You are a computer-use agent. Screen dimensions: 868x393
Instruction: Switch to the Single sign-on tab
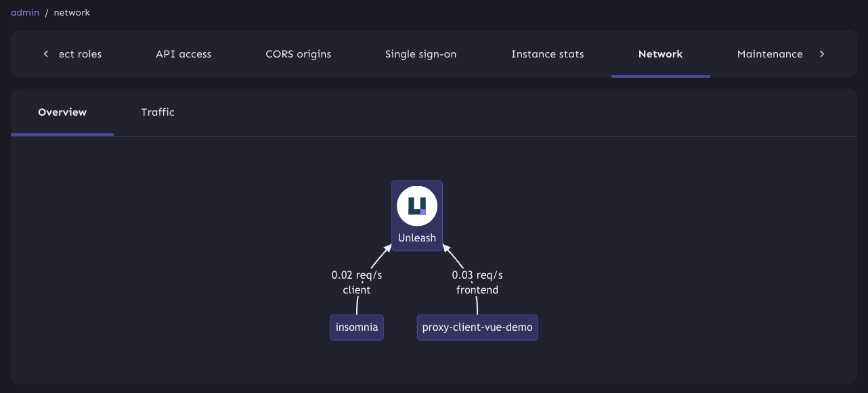coord(421,54)
